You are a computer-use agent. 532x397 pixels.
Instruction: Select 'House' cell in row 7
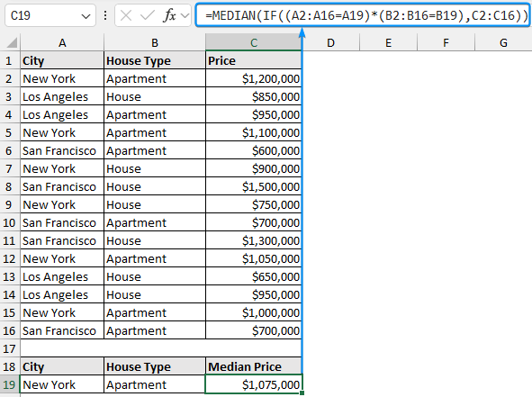point(155,168)
